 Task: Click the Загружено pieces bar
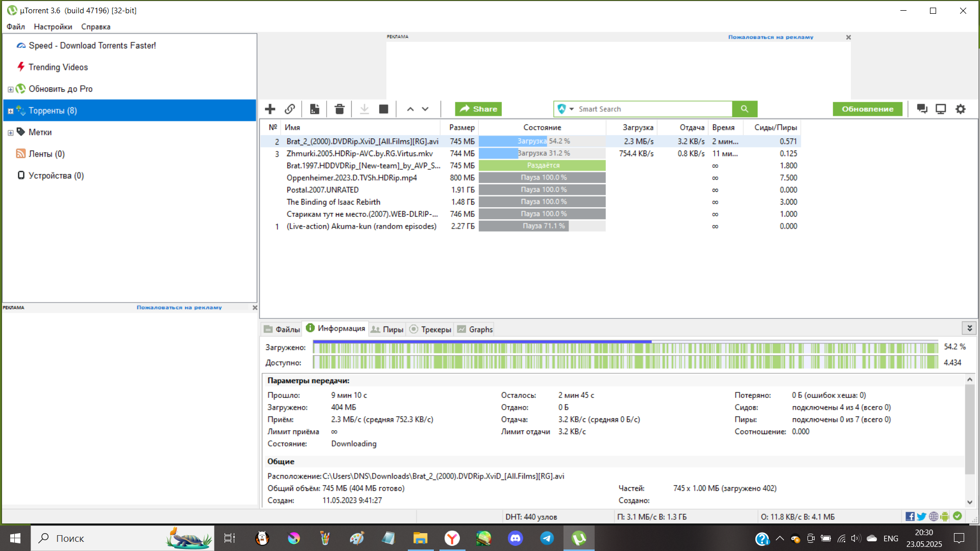pos(625,347)
